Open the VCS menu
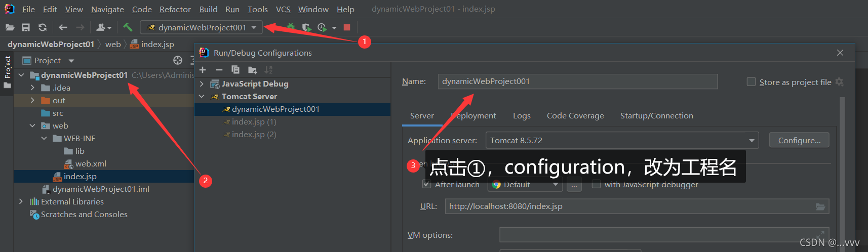The height and width of the screenshot is (252, 868). pos(283,9)
